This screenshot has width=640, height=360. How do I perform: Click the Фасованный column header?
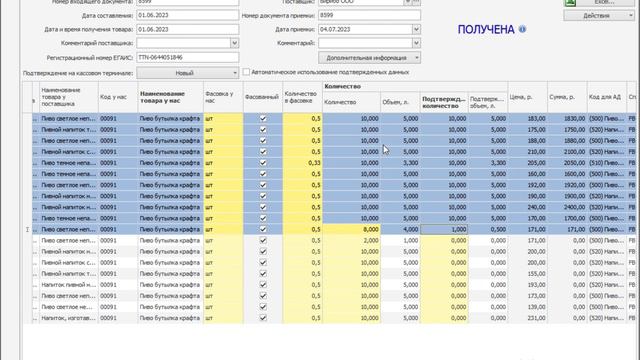point(263,97)
